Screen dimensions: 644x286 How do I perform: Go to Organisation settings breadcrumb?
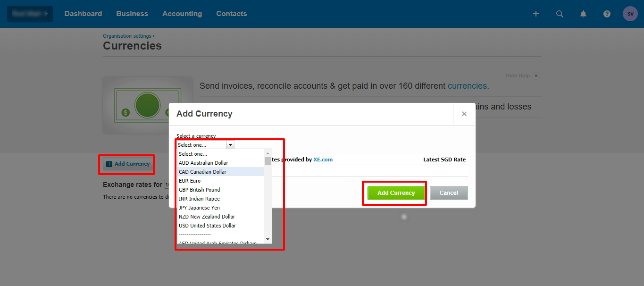[x=127, y=36]
